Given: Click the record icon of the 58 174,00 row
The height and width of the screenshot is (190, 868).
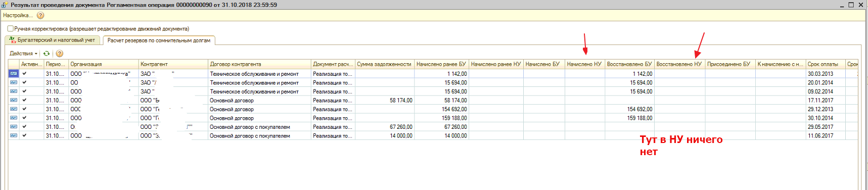Looking at the screenshot, I should tap(14, 100).
